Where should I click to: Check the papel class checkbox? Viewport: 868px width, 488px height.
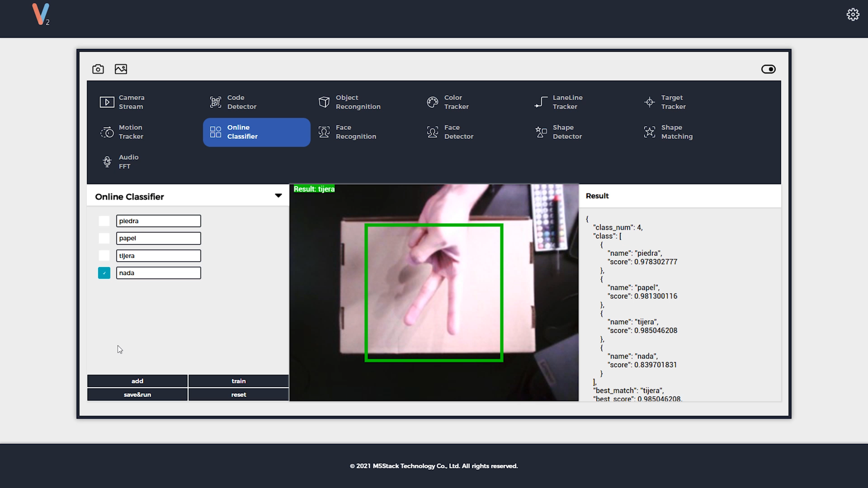(104, 238)
